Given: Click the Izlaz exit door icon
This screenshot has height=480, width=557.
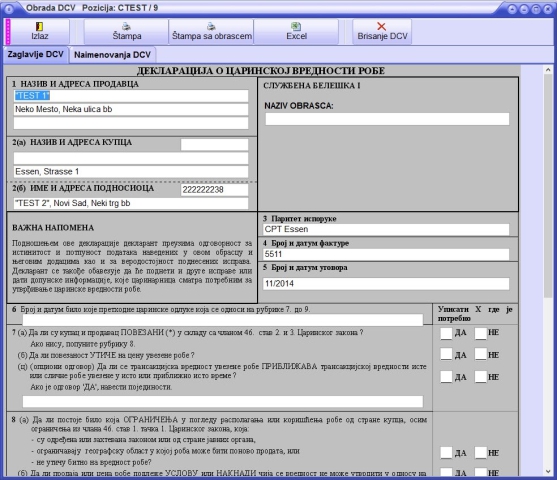Looking at the screenshot, I should pyautogui.click(x=39, y=26).
